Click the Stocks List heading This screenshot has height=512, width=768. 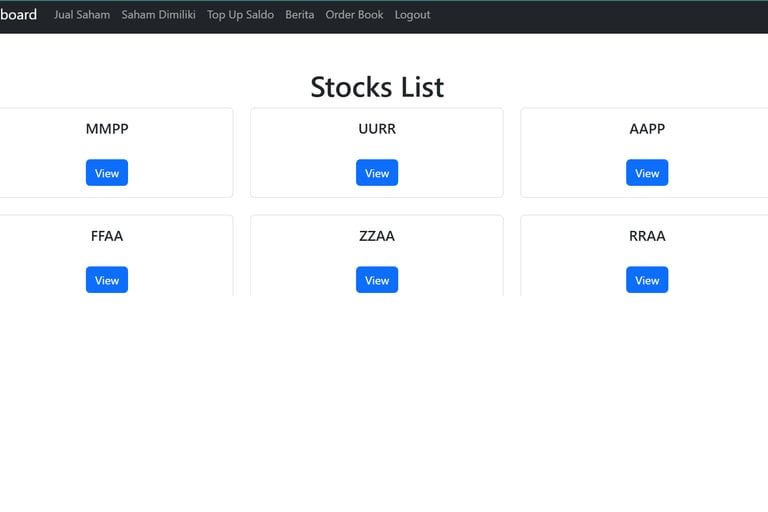click(377, 87)
